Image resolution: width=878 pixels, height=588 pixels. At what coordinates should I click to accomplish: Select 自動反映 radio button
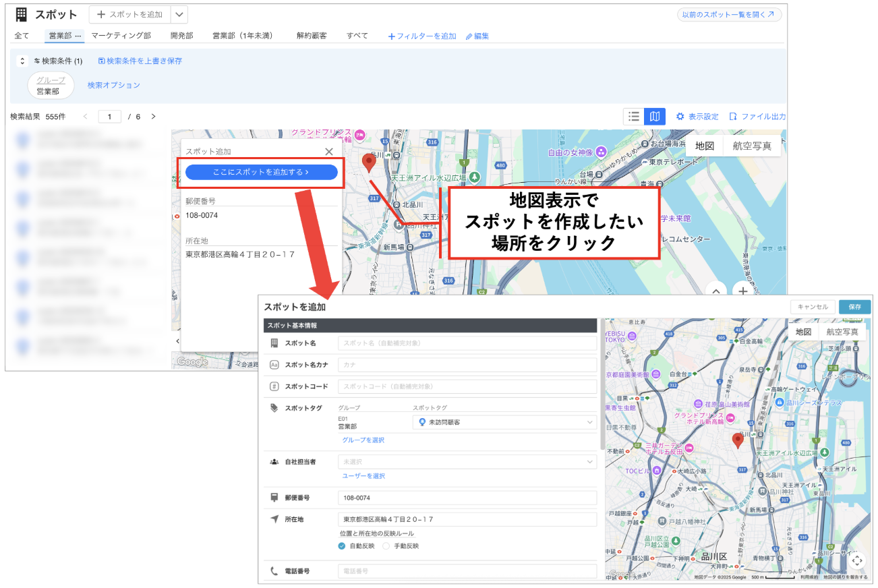coord(342,546)
